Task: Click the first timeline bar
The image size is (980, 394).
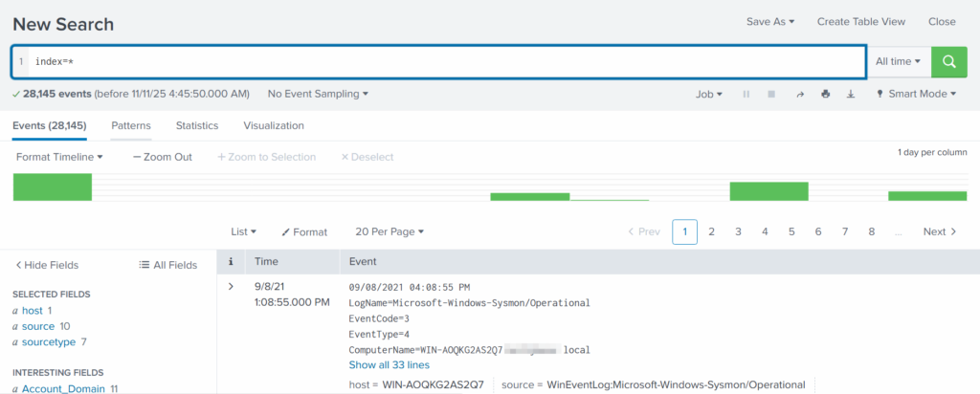Action: 53,186
